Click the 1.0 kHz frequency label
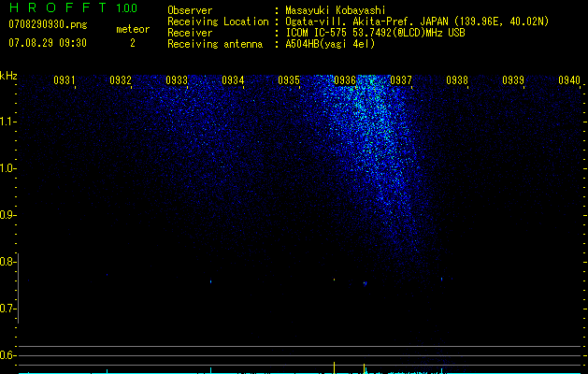588x374 pixels. pos(7,168)
